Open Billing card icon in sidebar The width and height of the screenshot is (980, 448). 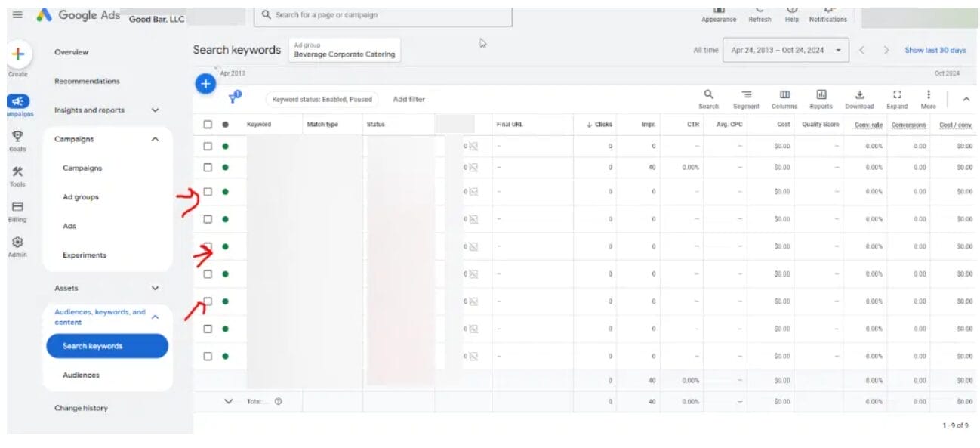coord(17,207)
